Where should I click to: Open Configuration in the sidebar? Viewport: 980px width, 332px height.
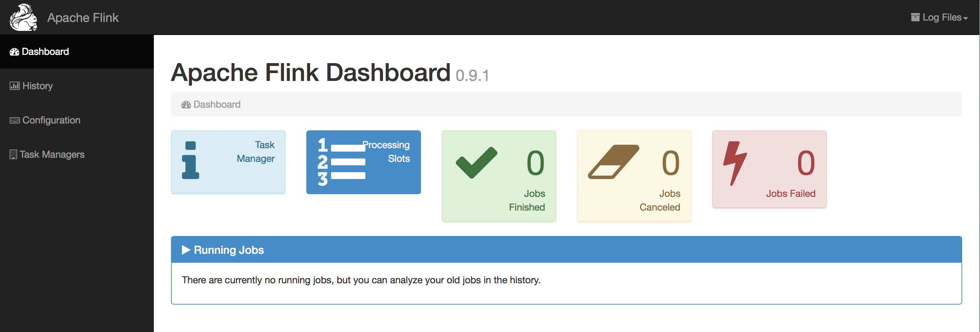click(x=77, y=120)
